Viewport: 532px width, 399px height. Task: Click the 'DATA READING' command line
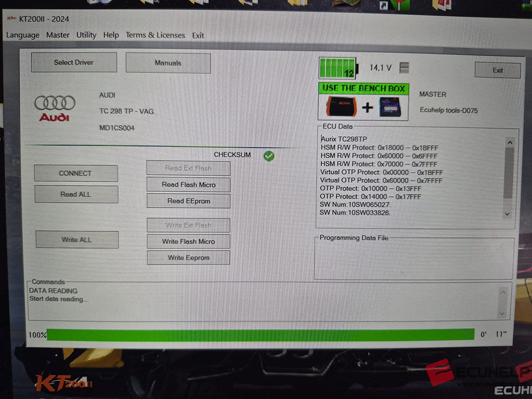point(53,291)
